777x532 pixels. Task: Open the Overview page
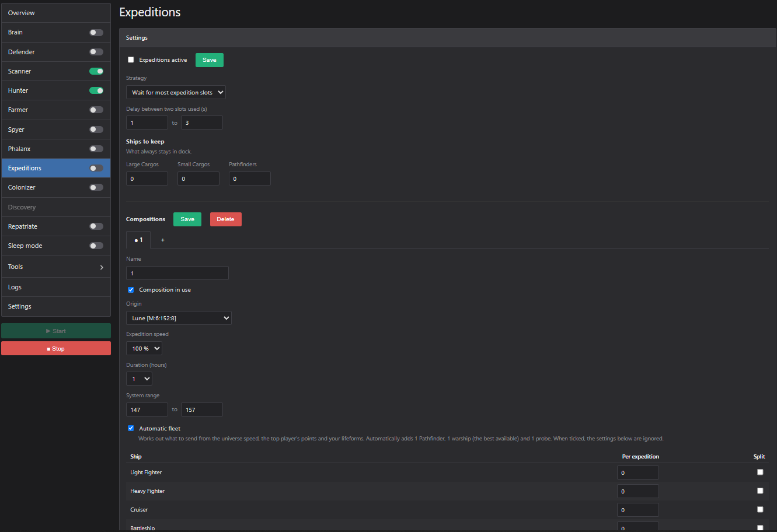[x=56, y=13]
